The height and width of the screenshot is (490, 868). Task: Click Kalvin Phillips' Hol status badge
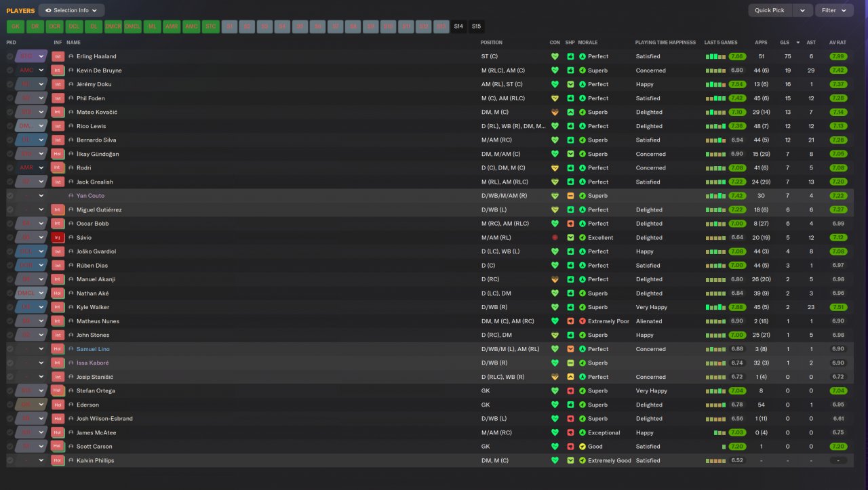point(58,461)
